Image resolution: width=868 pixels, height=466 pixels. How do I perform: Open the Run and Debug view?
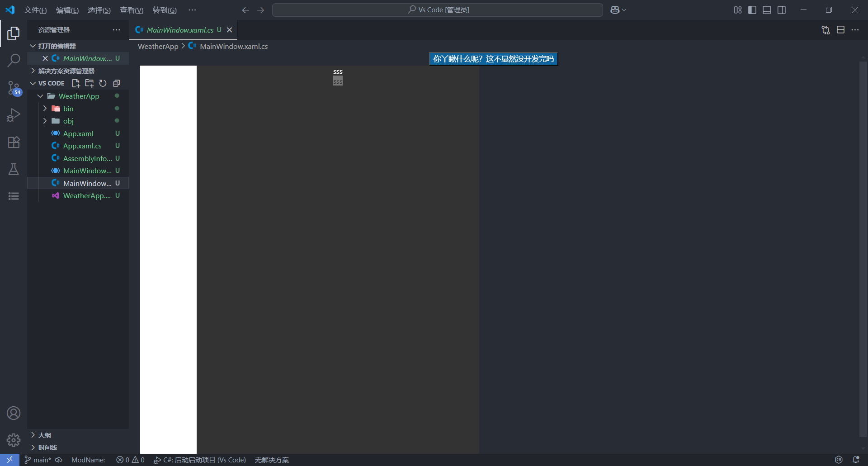tap(14, 115)
